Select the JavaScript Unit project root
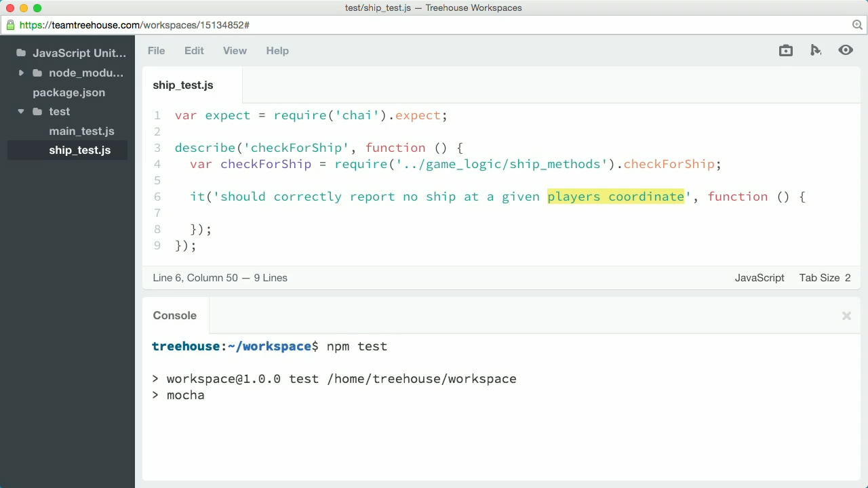 pyautogui.click(x=79, y=53)
